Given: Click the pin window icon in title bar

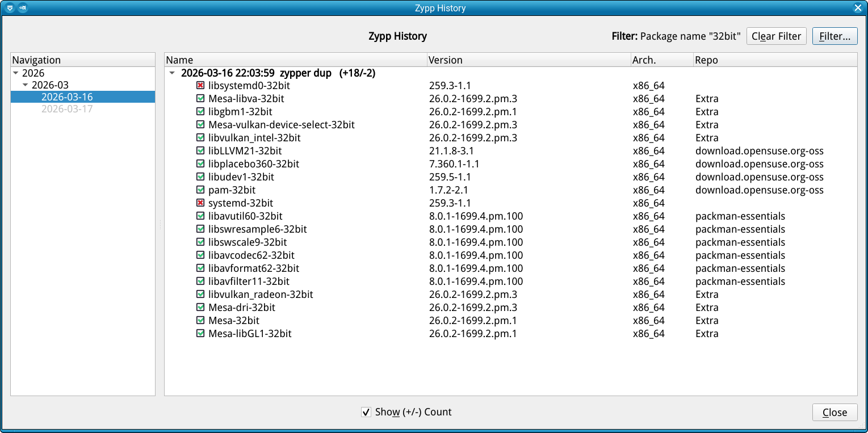Looking at the screenshot, I should (x=23, y=8).
